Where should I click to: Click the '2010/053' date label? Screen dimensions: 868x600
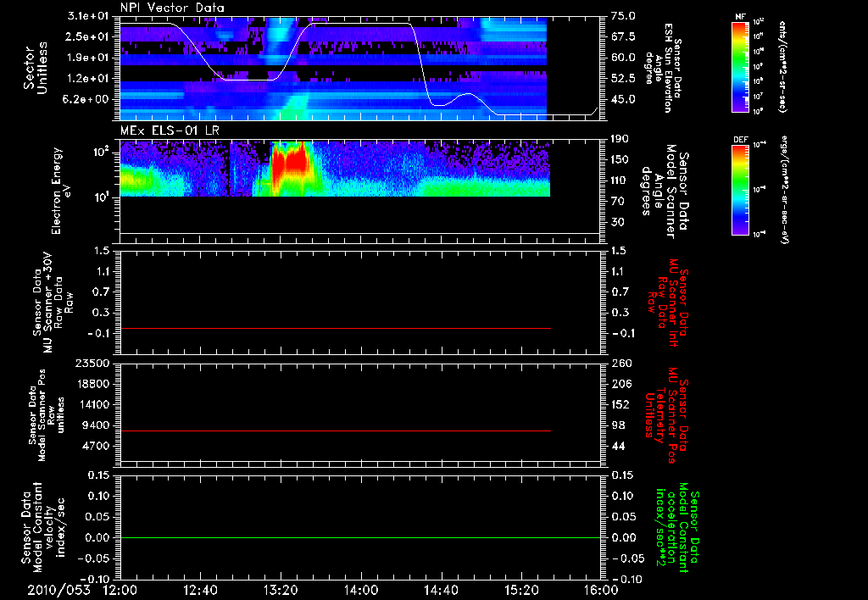click(x=58, y=590)
